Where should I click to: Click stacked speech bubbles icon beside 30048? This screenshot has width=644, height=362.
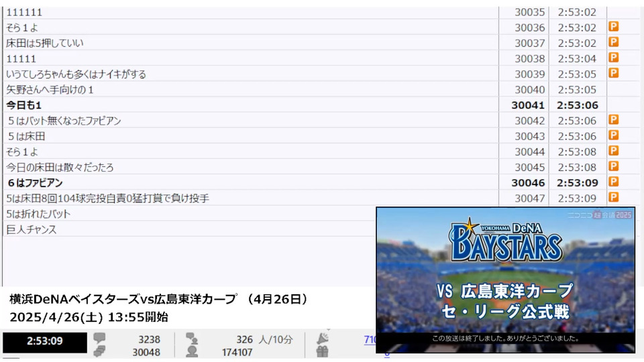click(x=99, y=351)
